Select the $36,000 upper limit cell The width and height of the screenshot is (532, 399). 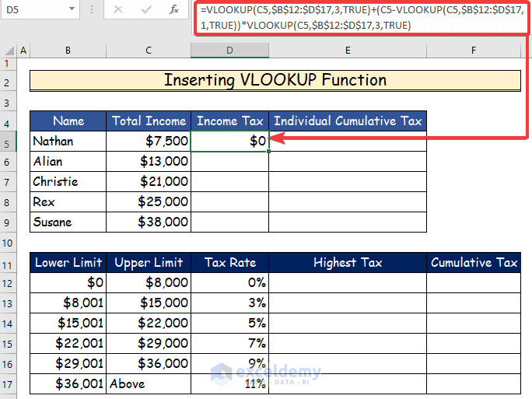click(149, 364)
